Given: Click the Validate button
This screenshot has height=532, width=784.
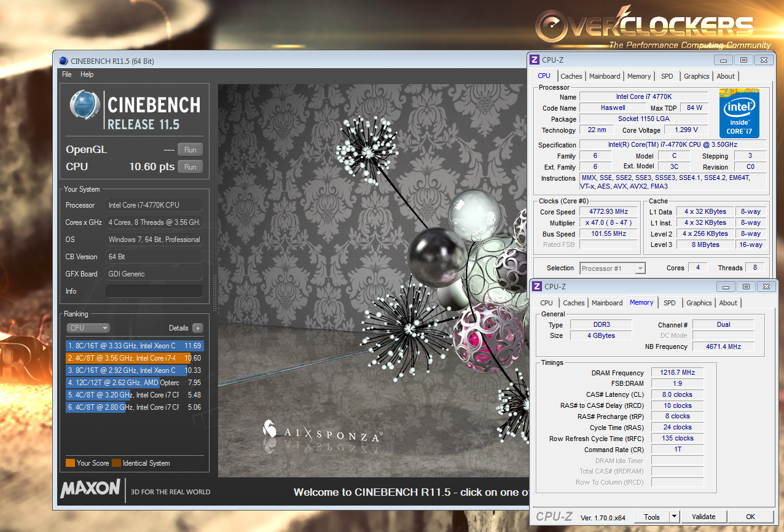Looking at the screenshot, I should (704, 517).
